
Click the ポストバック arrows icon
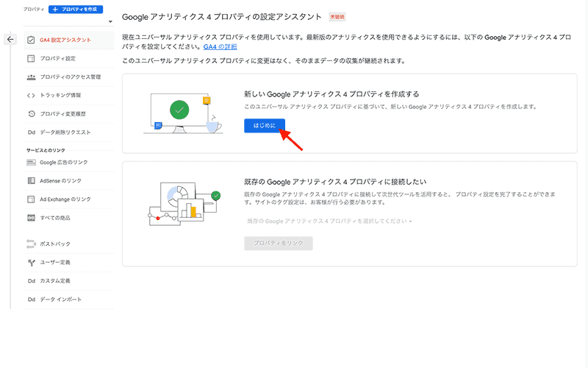coord(31,244)
